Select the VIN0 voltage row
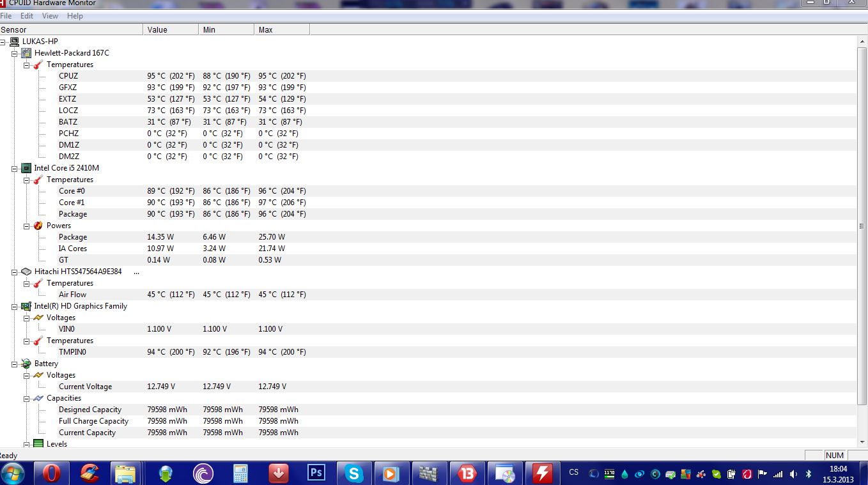The width and height of the screenshot is (868, 485). coord(428,329)
